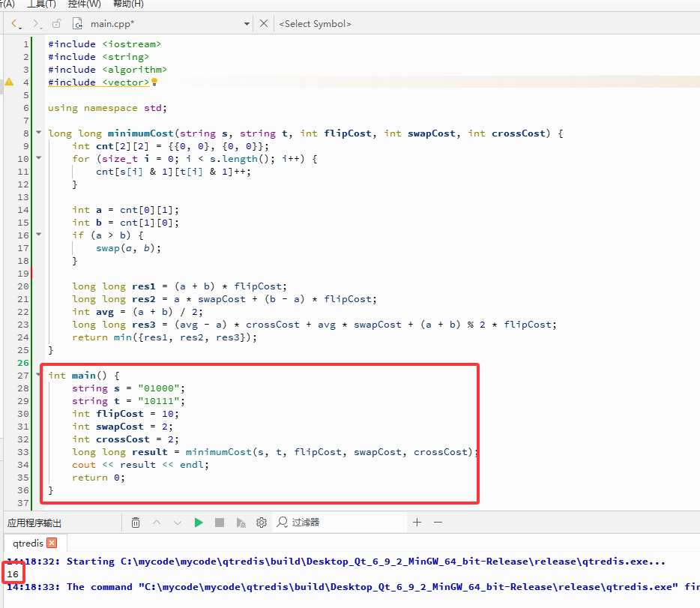Click line number 19 in the gutter
The height and width of the screenshot is (608, 700).
(x=22, y=274)
